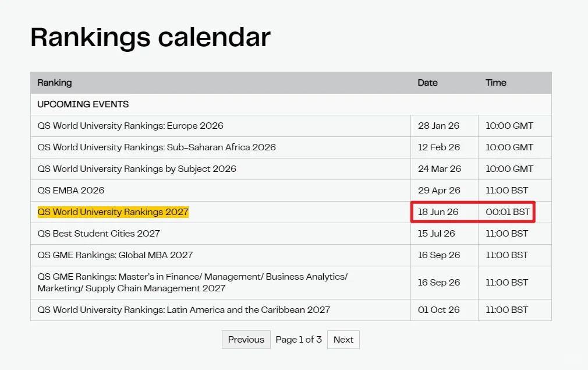Click the Rankings calendar heading
Image resolution: width=588 pixels, height=370 pixels.
pos(150,37)
